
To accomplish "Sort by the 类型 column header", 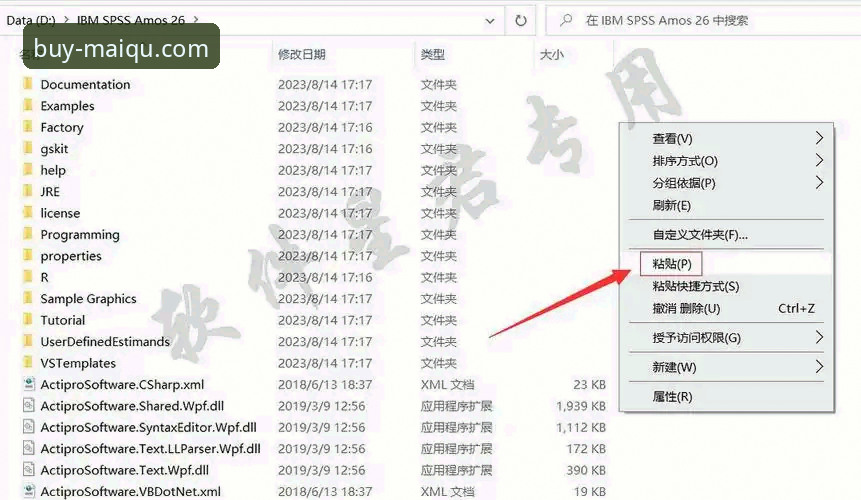I will 432,54.
